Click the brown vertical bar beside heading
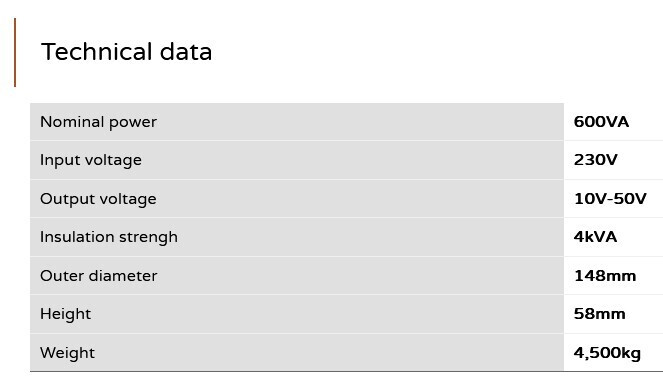 click(x=15, y=52)
